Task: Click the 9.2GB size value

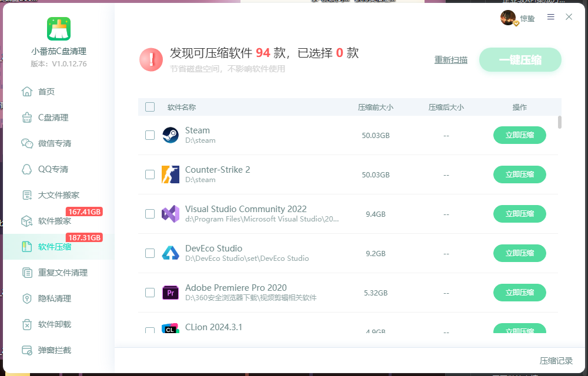Action: [x=375, y=253]
